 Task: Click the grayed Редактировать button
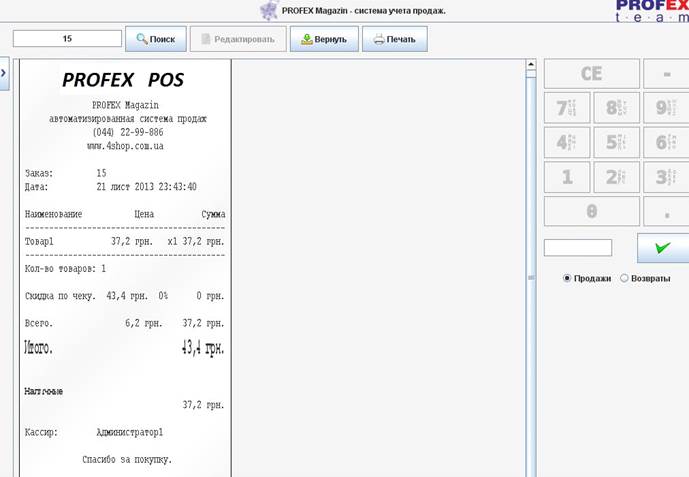tap(238, 39)
